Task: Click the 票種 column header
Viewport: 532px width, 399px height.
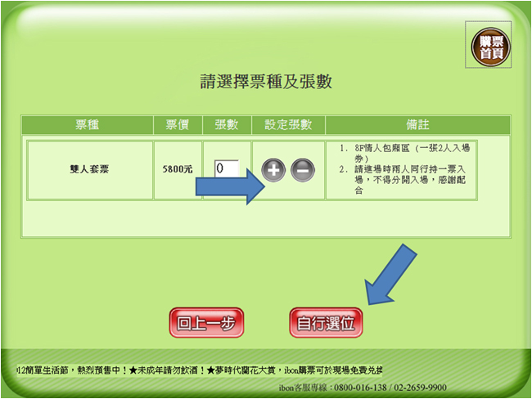Action: [x=88, y=125]
